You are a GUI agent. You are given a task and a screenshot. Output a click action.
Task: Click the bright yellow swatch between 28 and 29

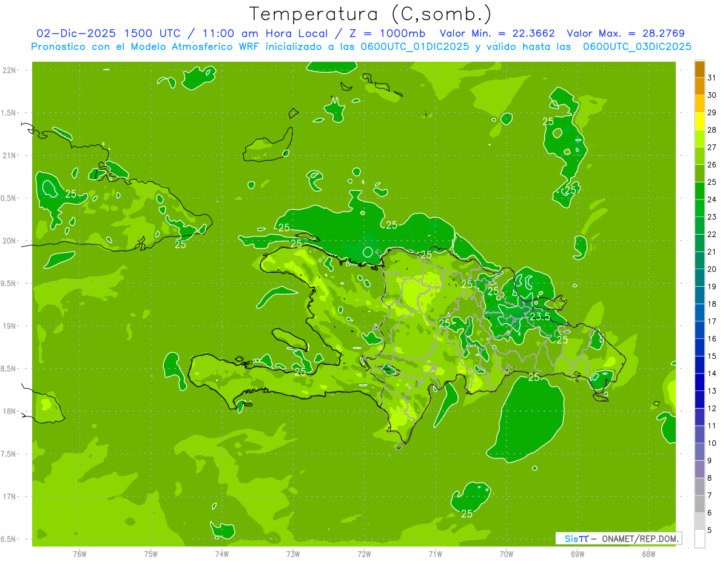point(699,121)
